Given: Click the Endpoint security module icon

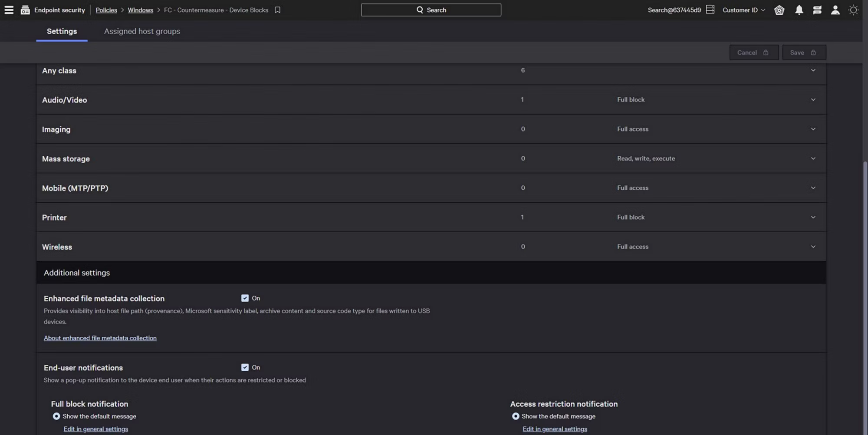Looking at the screenshot, I should pos(25,10).
